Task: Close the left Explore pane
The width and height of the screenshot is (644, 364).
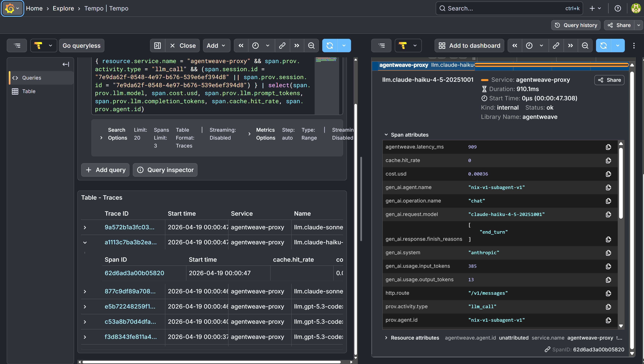Action: [183, 46]
